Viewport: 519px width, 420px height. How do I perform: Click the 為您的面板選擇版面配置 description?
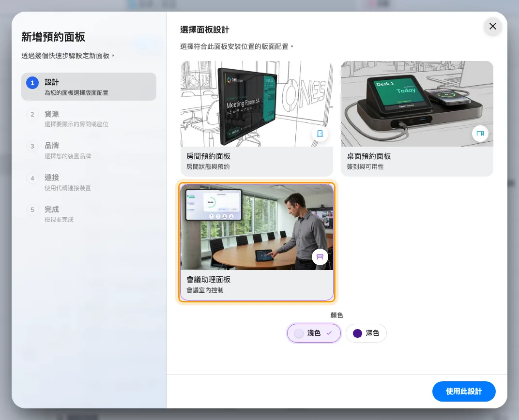tap(76, 92)
